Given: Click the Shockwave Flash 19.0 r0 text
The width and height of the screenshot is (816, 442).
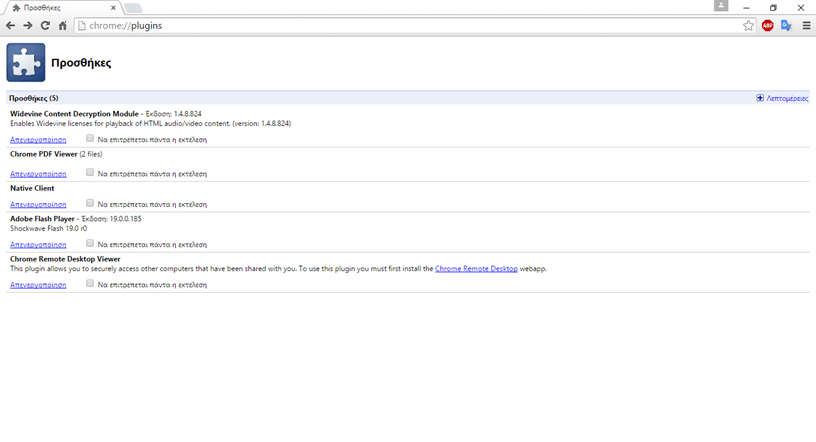Looking at the screenshot, I should point(48,229).
